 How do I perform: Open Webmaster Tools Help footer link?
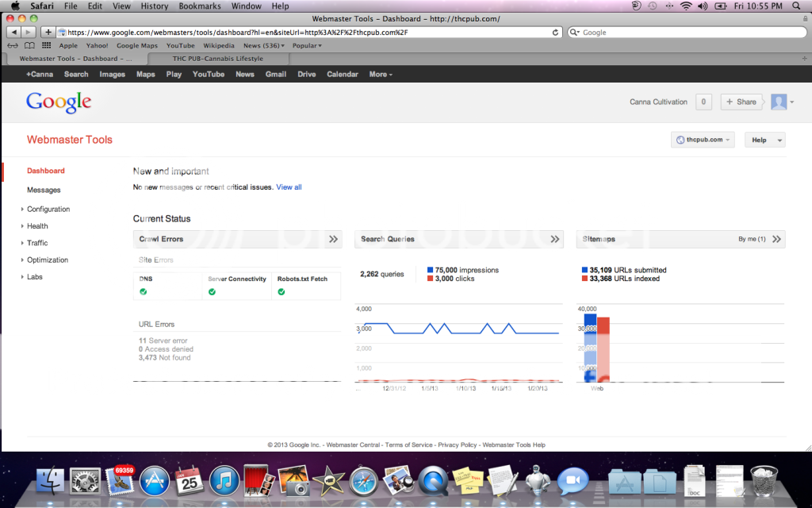[x=514, y=444]
